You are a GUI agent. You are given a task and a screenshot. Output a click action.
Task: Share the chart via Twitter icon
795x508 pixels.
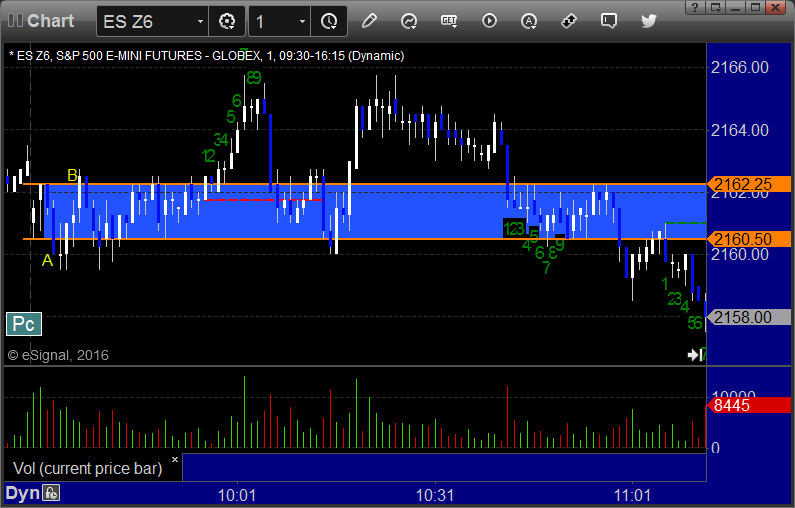coord(648,21)
